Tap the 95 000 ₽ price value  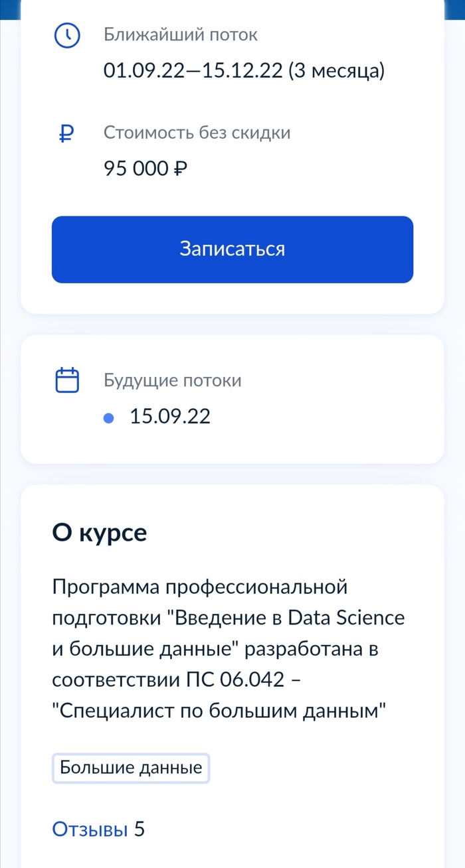tap(145, 169)
